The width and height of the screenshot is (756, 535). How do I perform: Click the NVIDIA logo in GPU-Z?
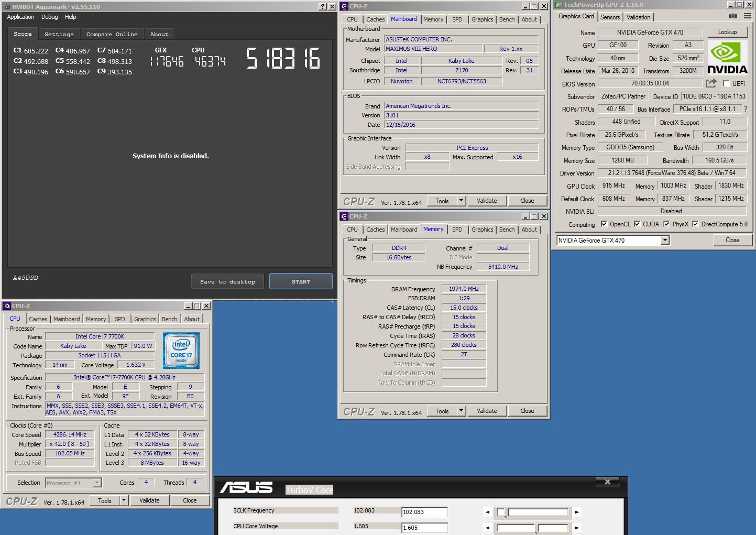(x=727, y=58)
